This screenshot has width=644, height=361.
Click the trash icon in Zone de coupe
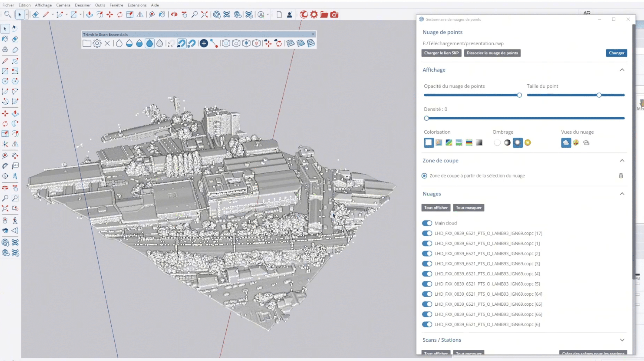tap(621, 176)
